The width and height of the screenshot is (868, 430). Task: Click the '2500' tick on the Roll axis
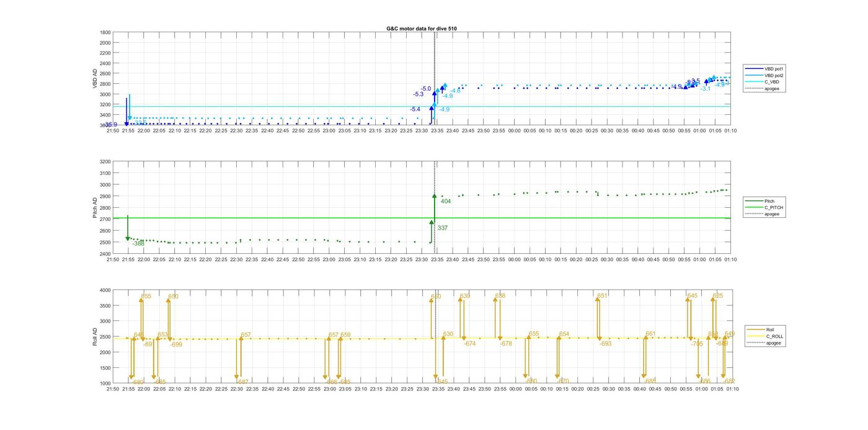[105, 337]
